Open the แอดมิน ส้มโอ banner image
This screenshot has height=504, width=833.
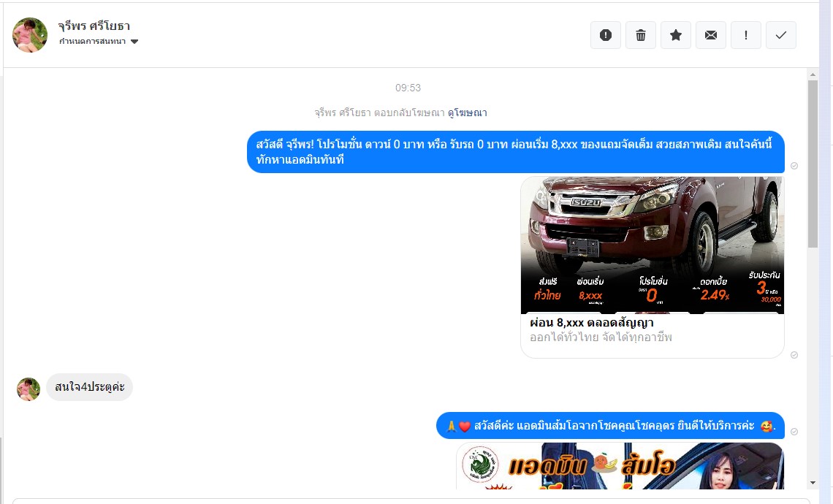620,466
